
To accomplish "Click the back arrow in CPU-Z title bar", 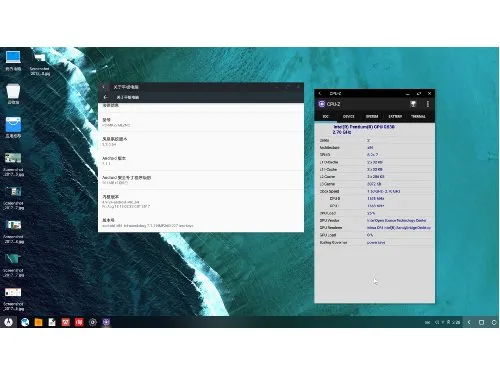I will (320, 93).
